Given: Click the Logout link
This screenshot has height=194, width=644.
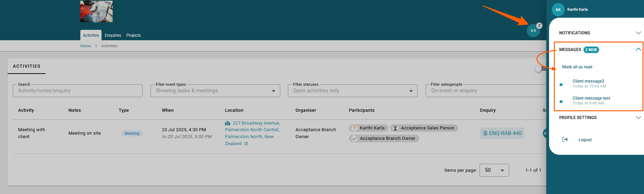Looking at the screenshot, I should [585, 140].
